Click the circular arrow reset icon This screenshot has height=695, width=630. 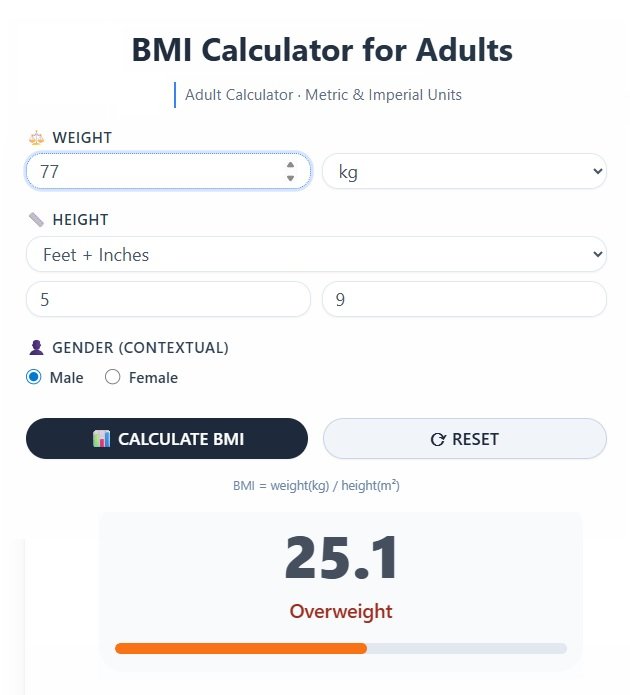tap(438, 439)
